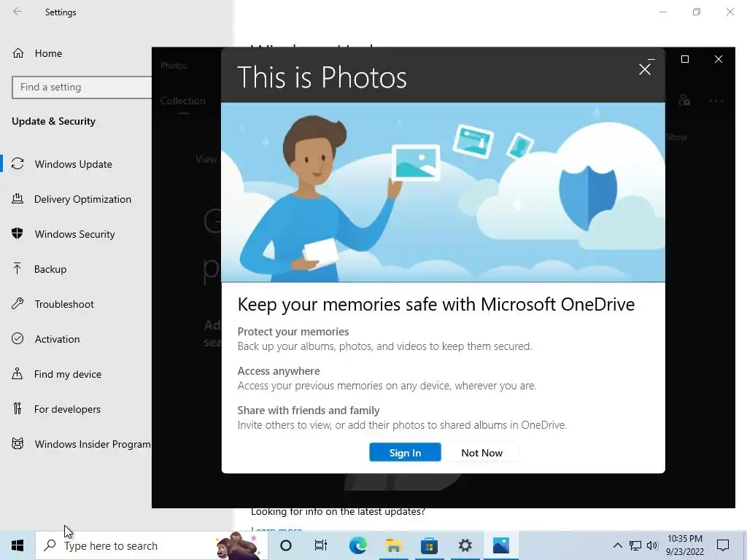
Task: Focus the Find a setting search box
Action: 82,87
